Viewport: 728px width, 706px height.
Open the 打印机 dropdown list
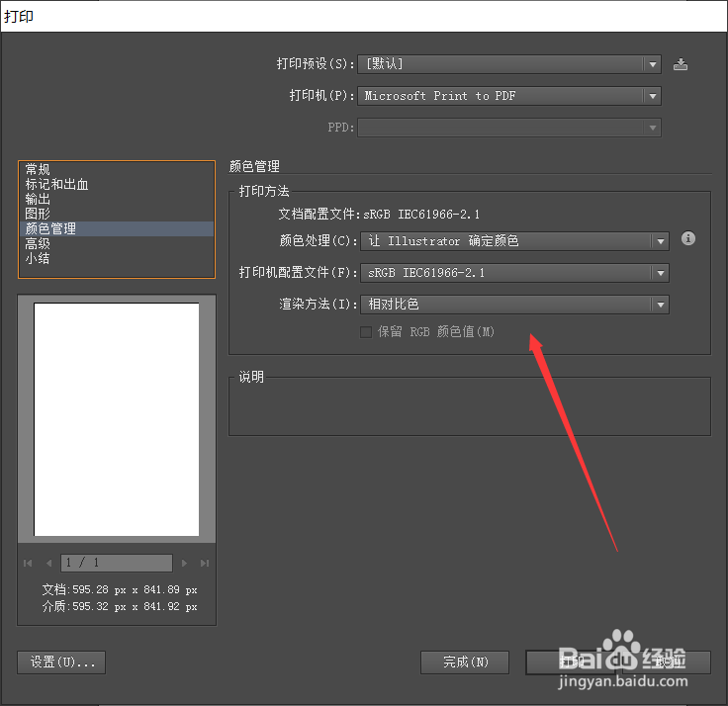[x=509, y=96]
